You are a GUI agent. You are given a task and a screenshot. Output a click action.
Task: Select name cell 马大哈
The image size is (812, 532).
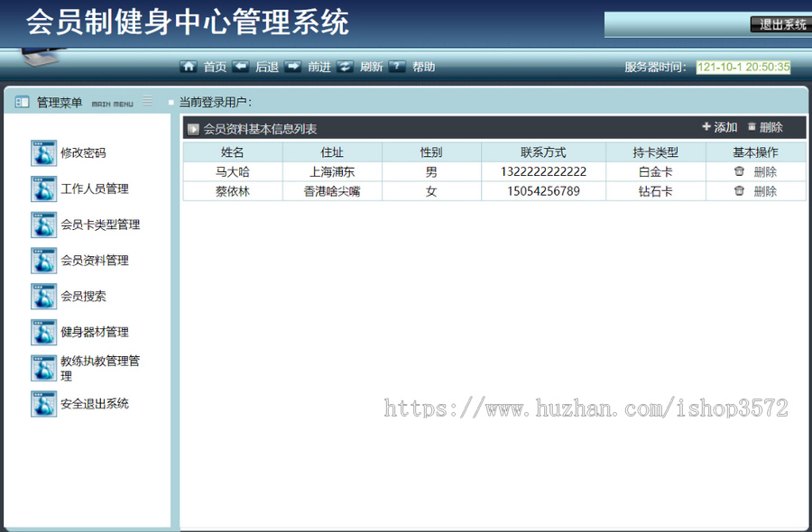(233, 172)
